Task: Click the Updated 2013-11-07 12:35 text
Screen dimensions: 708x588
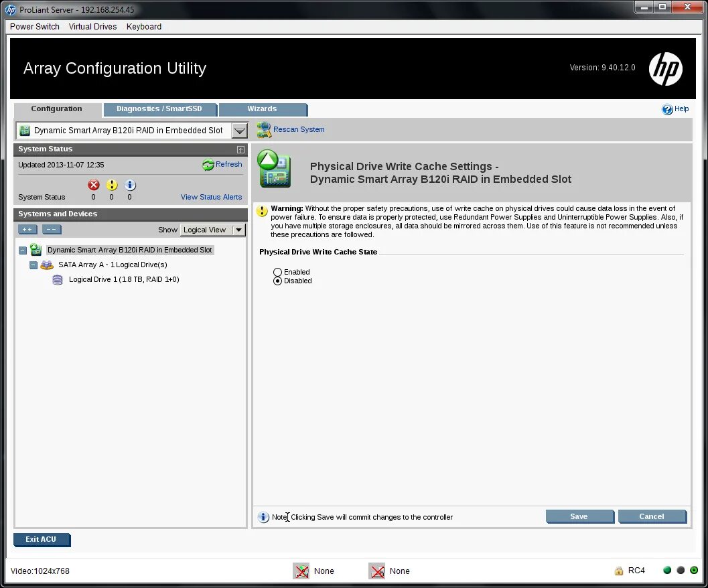Action: (x=61, y=165)
